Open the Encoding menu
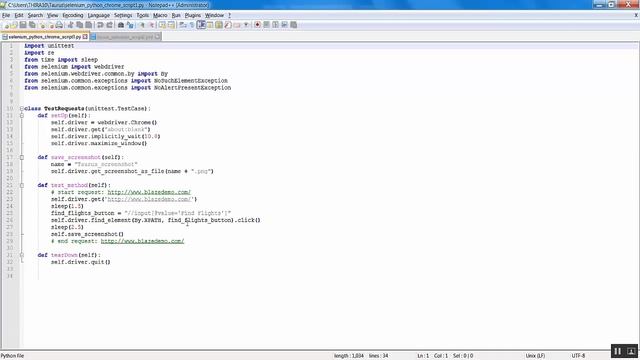Image resolution: width=640 pixels, height=360 pixels. 73,15
